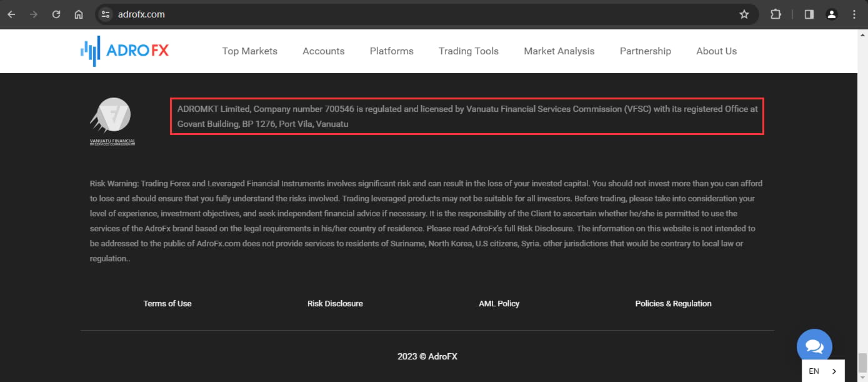The image size is (868, 382).
Task: Go back to the previous page
Action: pos(11,14)
